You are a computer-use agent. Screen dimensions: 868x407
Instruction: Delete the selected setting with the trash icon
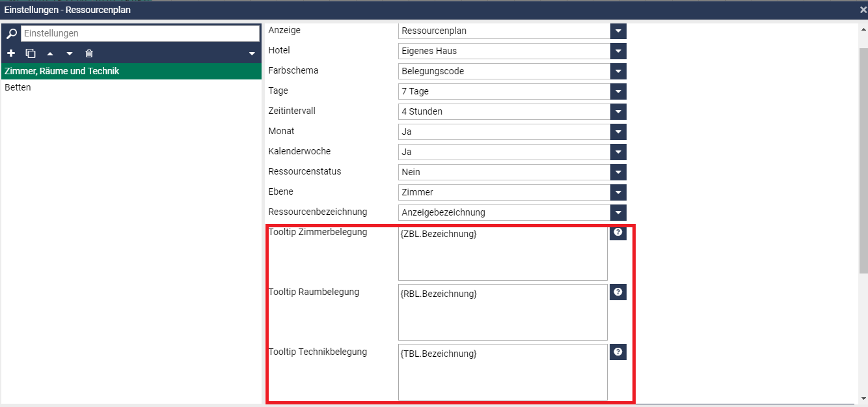pos(89,53)
